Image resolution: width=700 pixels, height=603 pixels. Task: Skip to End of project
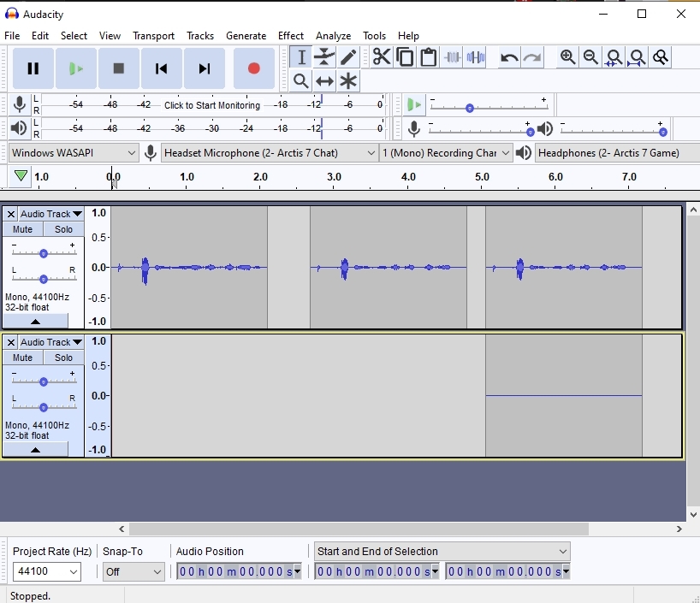[204, 68]
